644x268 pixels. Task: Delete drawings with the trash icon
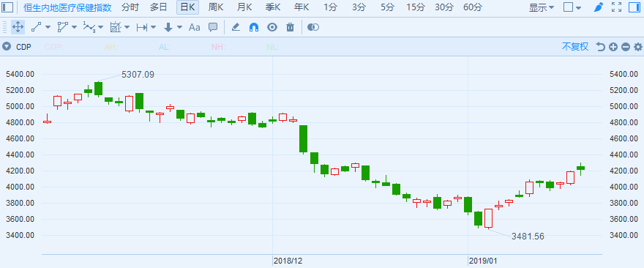click(291, 28)
